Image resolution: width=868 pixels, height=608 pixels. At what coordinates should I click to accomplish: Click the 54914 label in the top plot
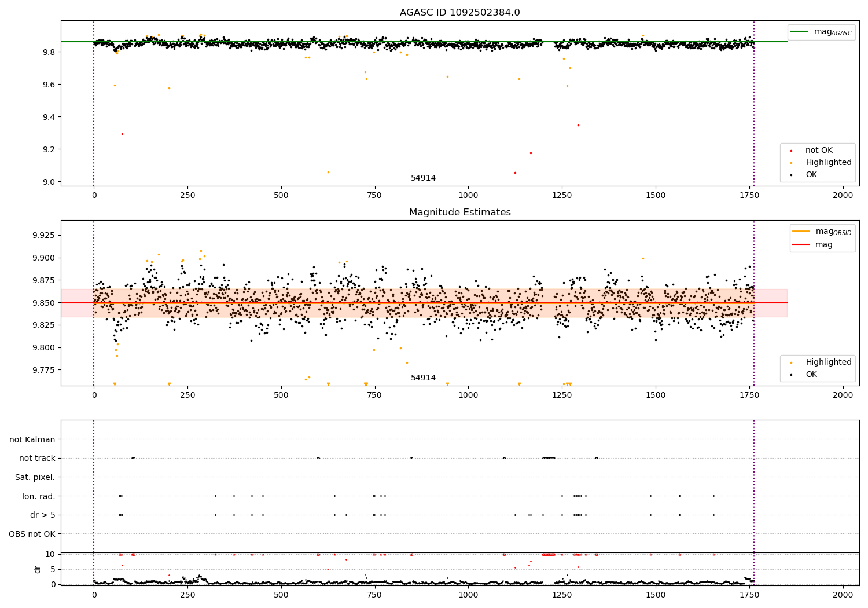click(x=423, y=178)
